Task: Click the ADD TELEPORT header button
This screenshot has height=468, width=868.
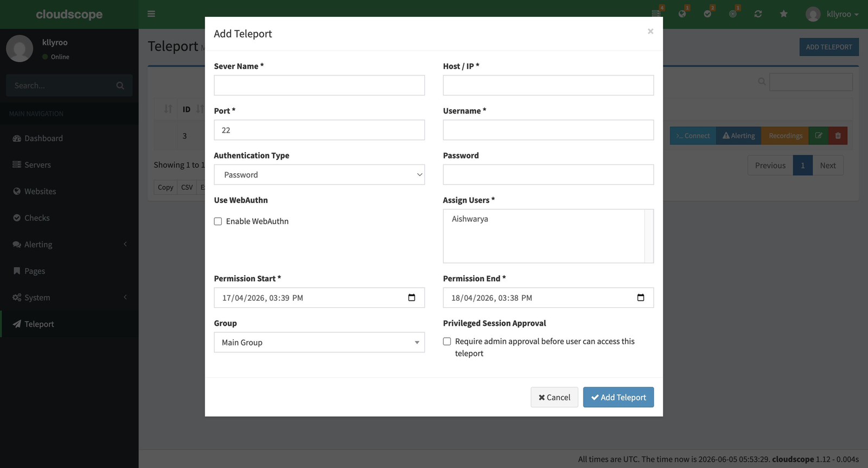Action: click(x=828, y=47)
